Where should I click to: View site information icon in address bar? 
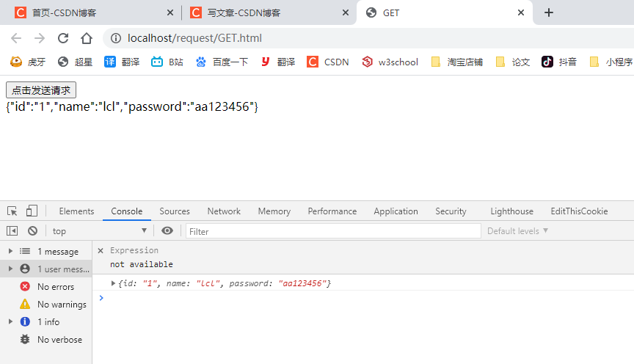(116, 38)
